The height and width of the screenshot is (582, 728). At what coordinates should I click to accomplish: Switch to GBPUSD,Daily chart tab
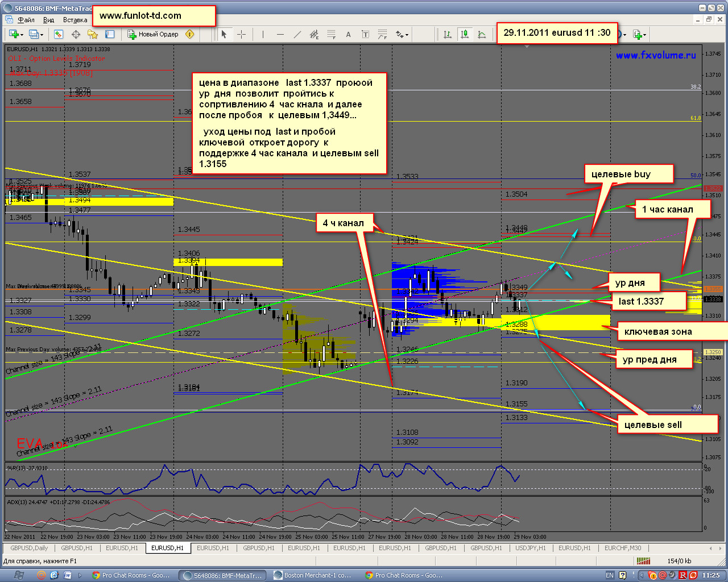(29, 548)
